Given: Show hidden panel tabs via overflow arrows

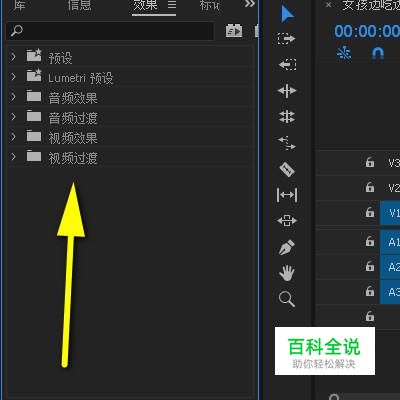Looking at the screenshot, I should (x=250, y=4).
